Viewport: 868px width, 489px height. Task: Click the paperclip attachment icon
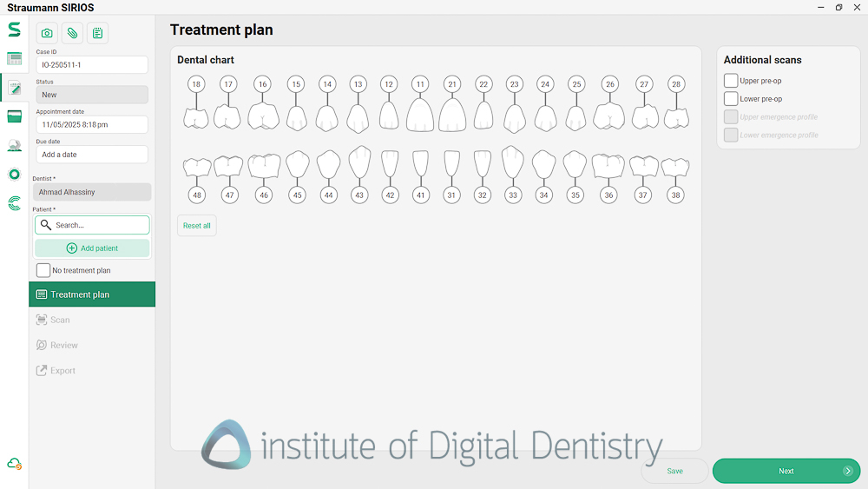pyautogui.click(x=72, y=34)
